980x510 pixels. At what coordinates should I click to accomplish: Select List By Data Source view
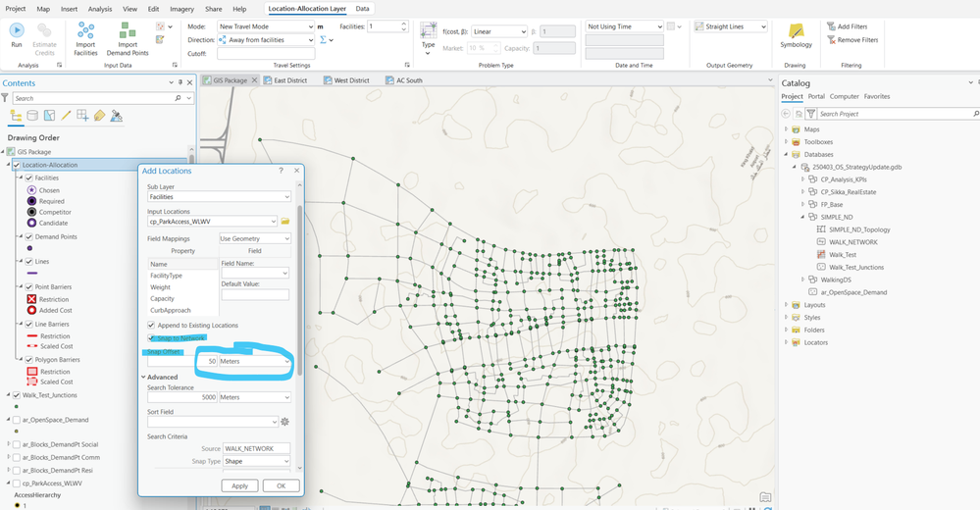[32, 116]
